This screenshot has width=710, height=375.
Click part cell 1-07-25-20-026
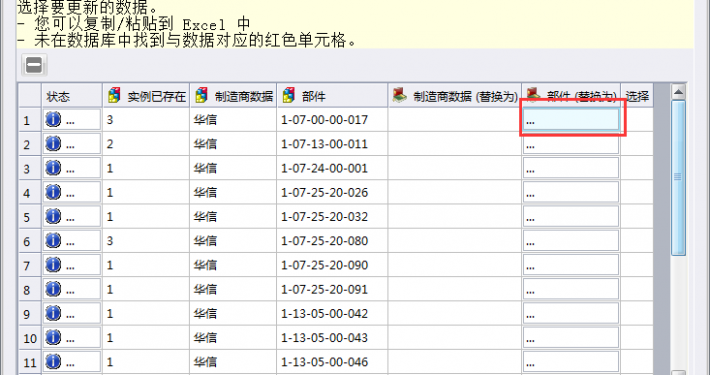[x=332, y=192]
